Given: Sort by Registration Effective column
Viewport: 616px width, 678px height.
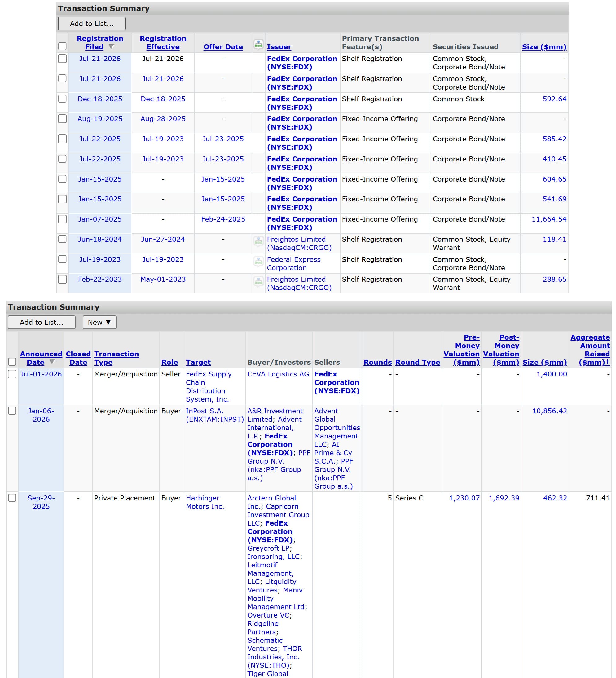Looking at the screenshot, I should 163,43.
